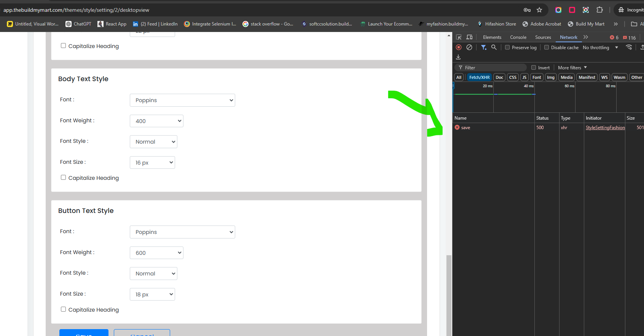Show more DevTools tabs chevron

(x=586, y=37)
